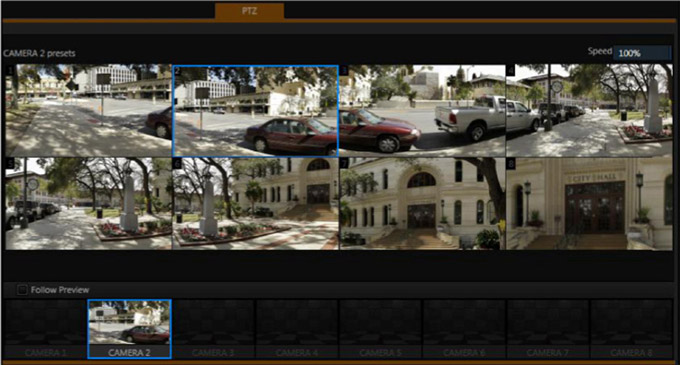Enable the Follow Preview checkbox
Image resolution: width=680 pixels, height=365 pixels.
[22, 290]
